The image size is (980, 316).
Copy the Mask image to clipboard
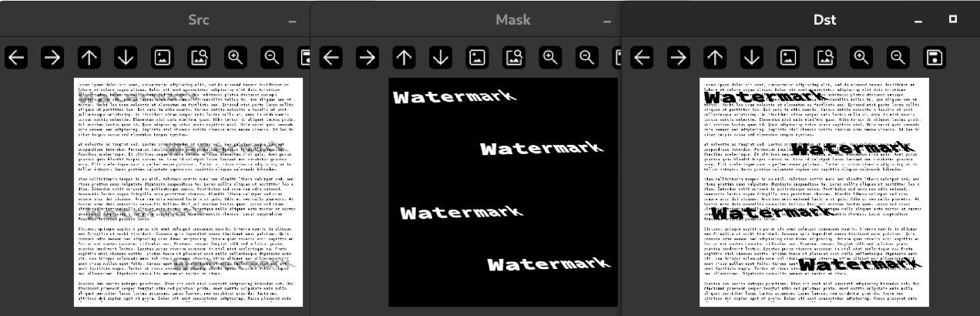514,57
